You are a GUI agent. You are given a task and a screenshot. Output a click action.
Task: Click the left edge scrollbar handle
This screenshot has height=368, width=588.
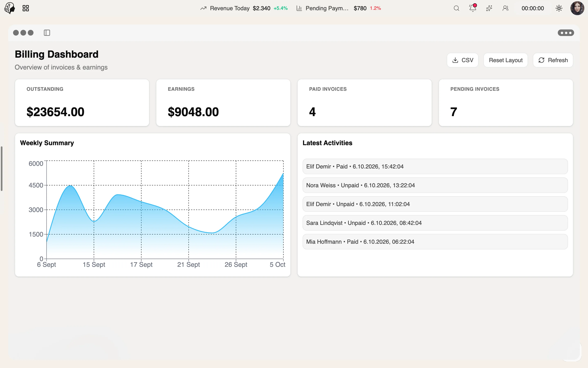click(2, 169)
